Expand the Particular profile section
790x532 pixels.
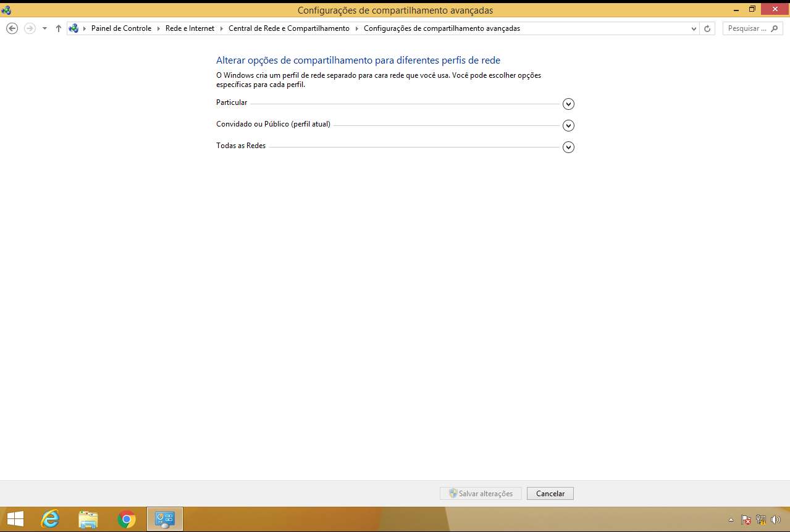pos(569,104)
